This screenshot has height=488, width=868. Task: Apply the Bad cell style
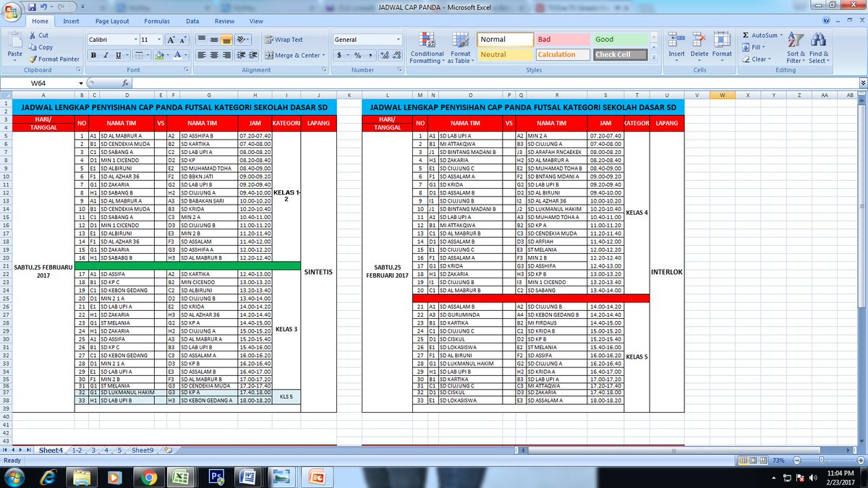(562, 40)
